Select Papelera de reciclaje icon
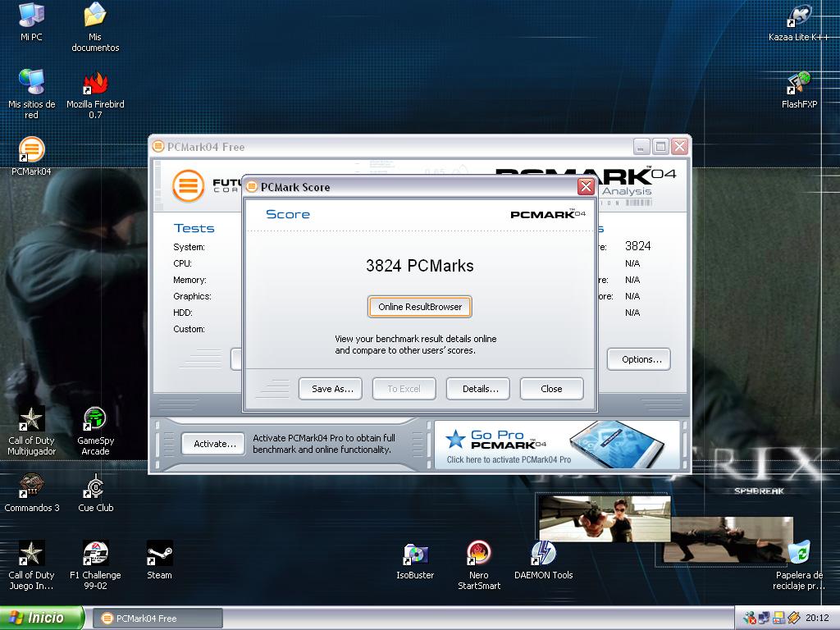Viewport: 840px width, 630px height. pyautogui.click(x=799, y=565)
